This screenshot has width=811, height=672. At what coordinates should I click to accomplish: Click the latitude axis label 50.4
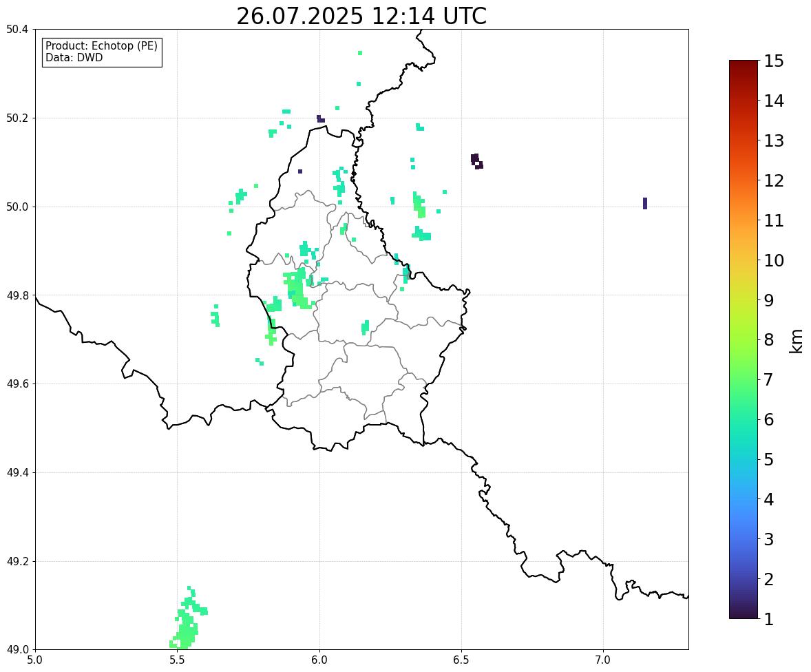pos(17,30)
